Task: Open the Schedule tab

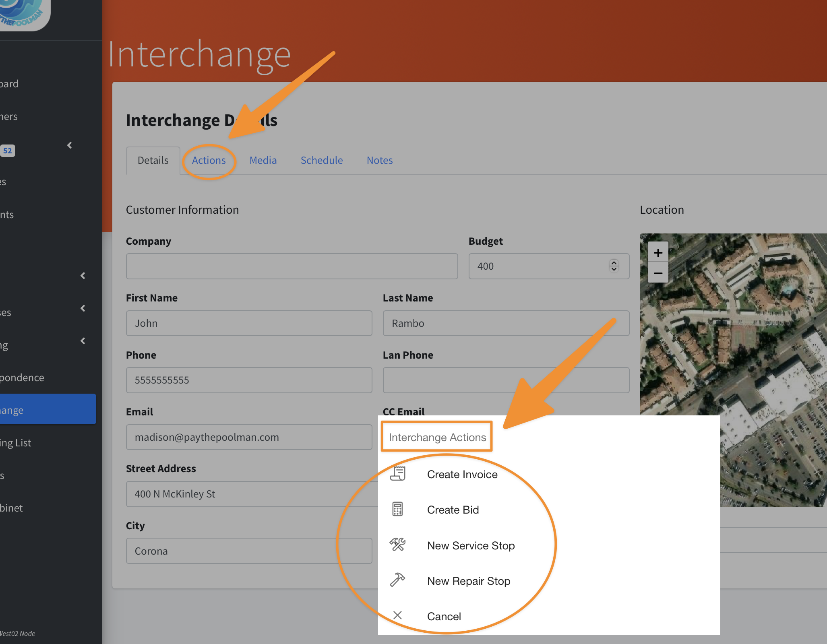Action: click(321, 160)
